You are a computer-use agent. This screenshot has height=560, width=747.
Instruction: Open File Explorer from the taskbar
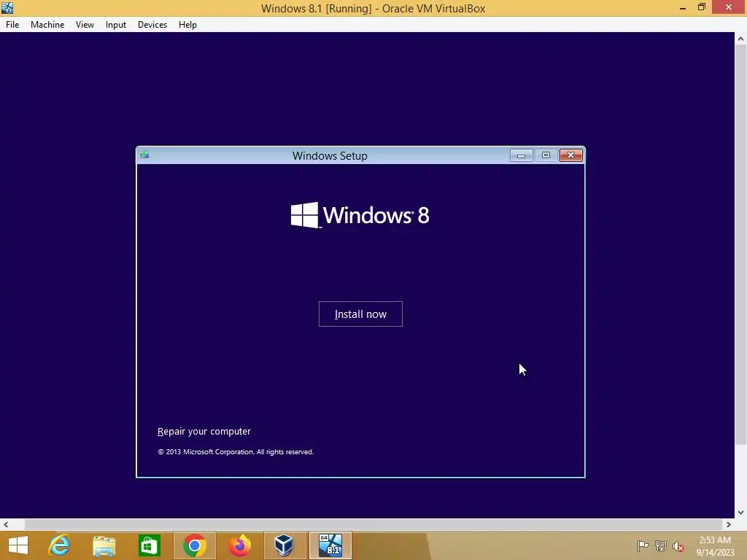tap(104, 545)
